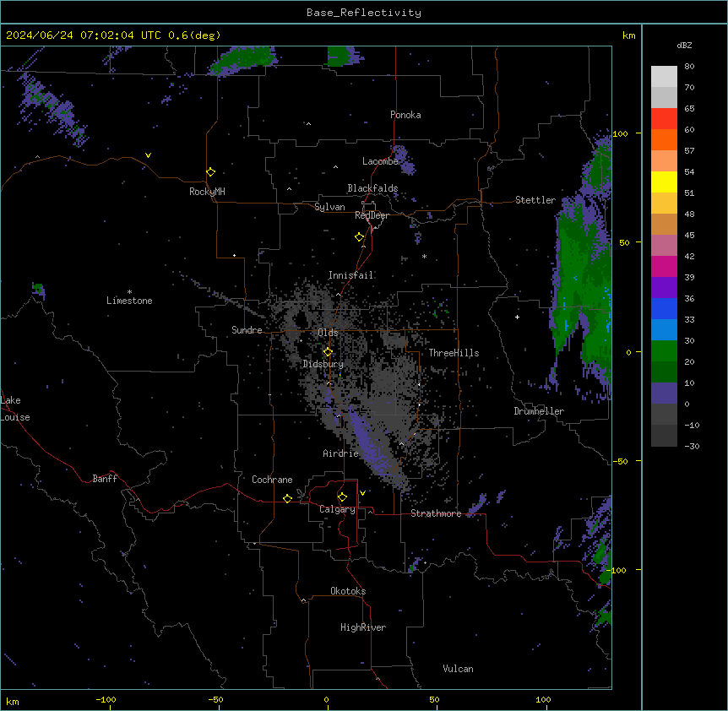Select the magenta swatch in the dBZ legend
Screen dimensions: 728x711
coord(664,266)
